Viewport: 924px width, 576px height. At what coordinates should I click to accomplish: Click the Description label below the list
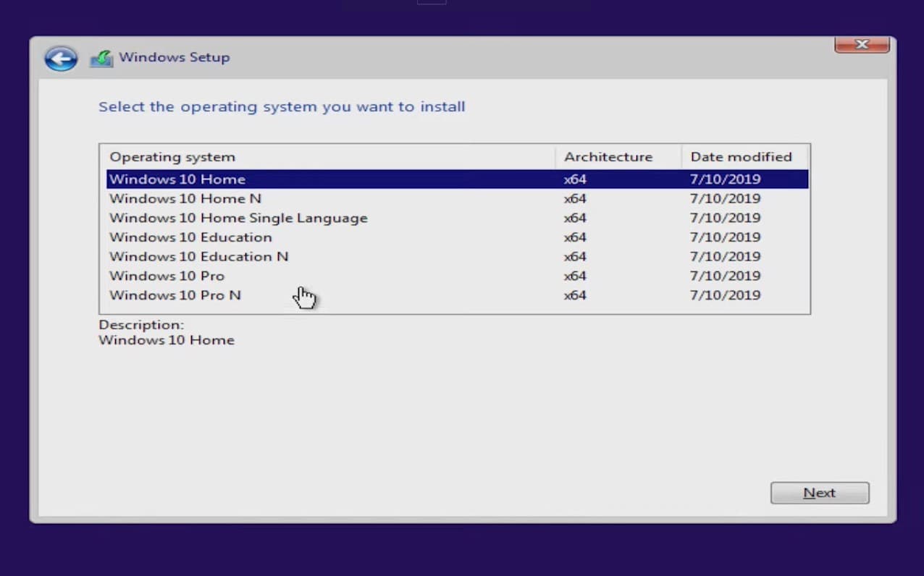[141, 325]
